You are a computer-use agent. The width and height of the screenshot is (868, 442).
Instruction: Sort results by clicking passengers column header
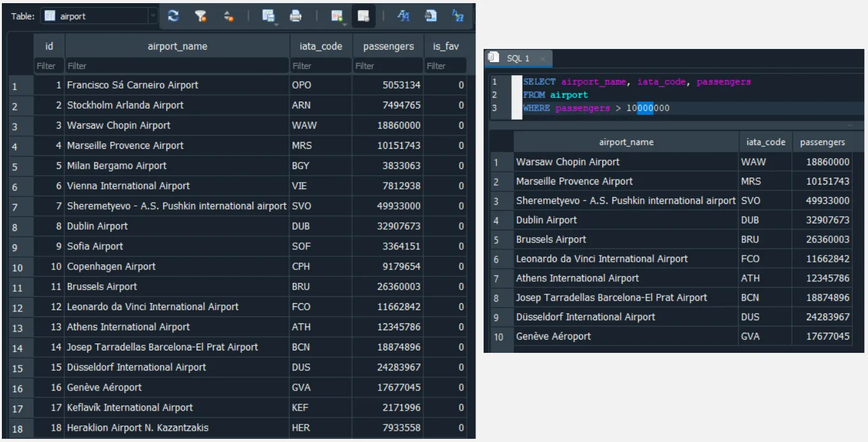click(x=388, y=45)
